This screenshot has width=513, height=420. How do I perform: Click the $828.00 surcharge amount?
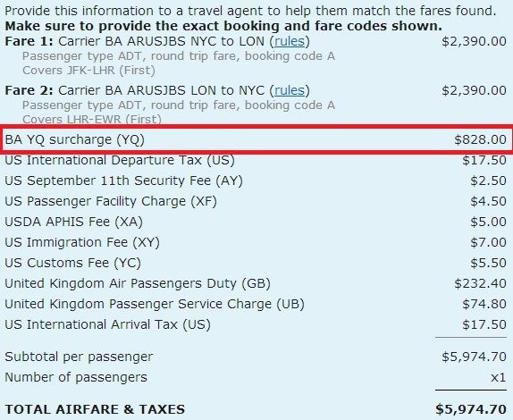coord(480,139)
